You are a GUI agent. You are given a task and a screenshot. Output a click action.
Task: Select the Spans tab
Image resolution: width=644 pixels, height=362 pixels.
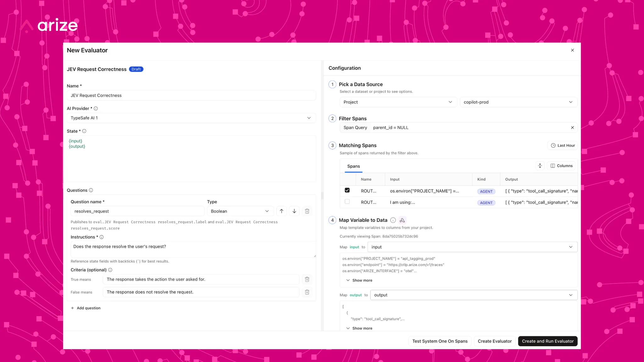tap(353, 166)
